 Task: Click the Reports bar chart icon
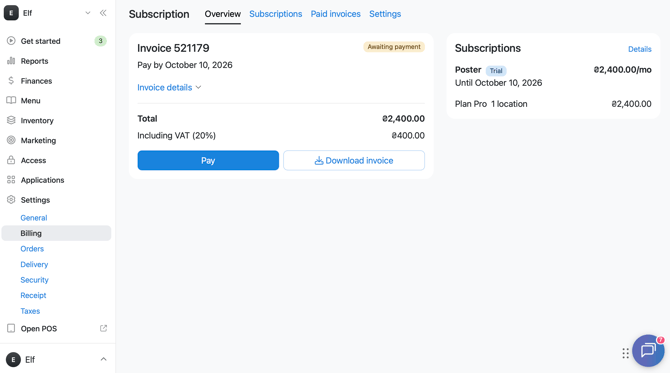[x=11, y=61]
